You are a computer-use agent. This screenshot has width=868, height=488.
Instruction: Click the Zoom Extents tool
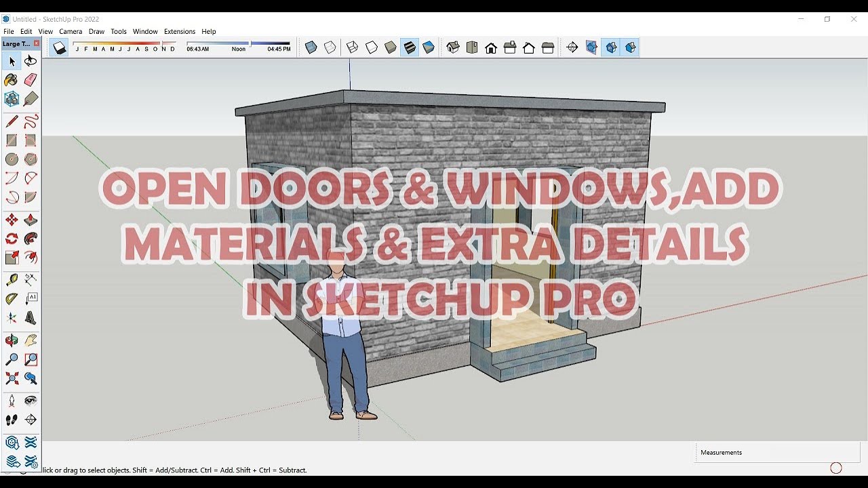[x=12, y=378]
